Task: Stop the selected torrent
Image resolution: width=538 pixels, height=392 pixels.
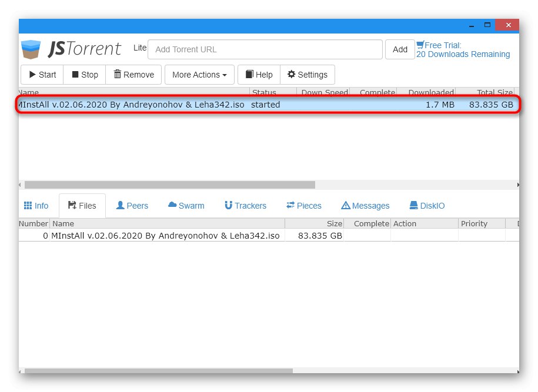Action: coord(85,75)
